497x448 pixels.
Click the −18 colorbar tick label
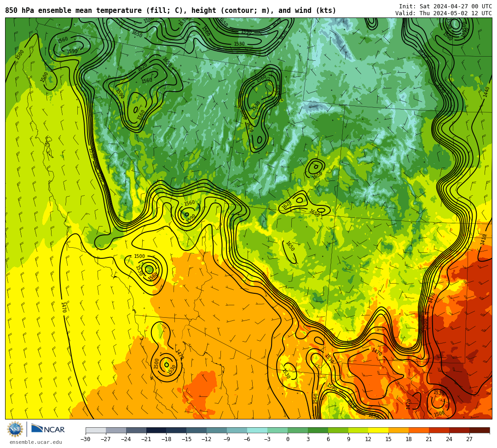(167, 439)
